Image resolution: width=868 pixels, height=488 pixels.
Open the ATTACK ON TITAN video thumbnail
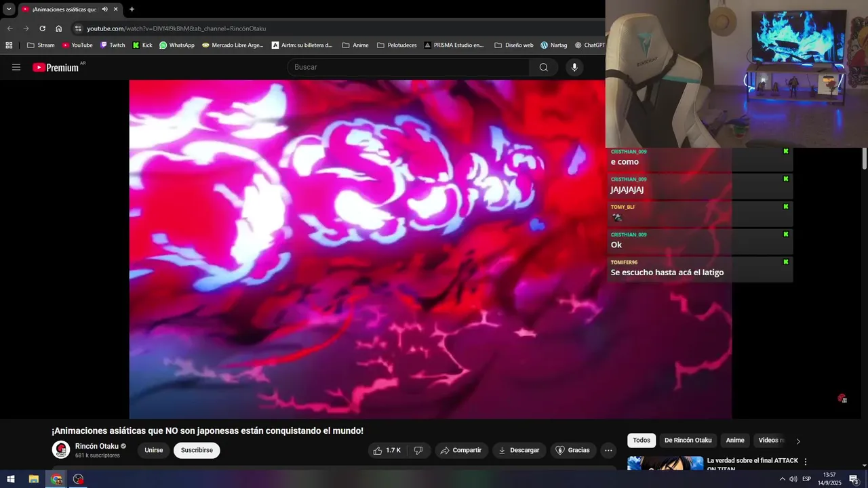tap(665, 463)
